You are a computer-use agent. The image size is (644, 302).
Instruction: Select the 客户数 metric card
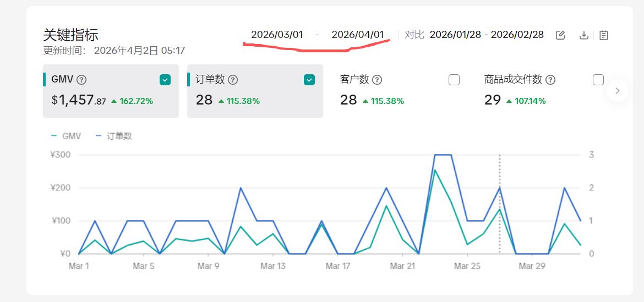coord(399,91)
